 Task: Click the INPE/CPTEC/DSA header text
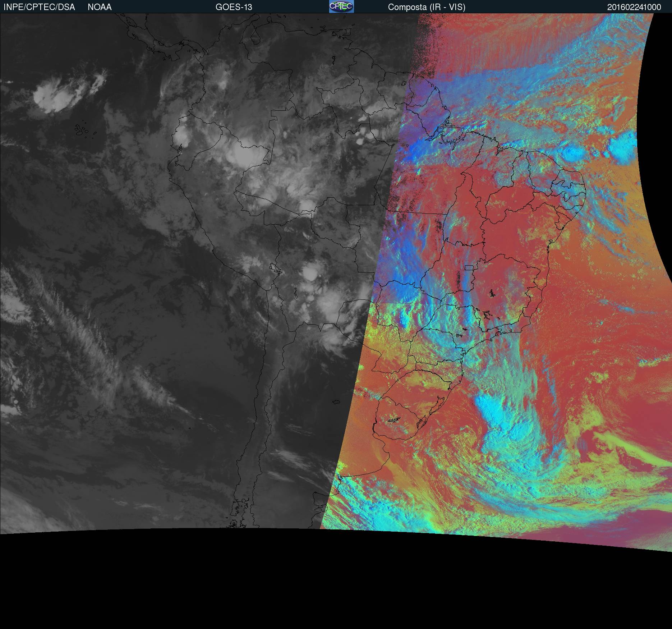(39, 7)
